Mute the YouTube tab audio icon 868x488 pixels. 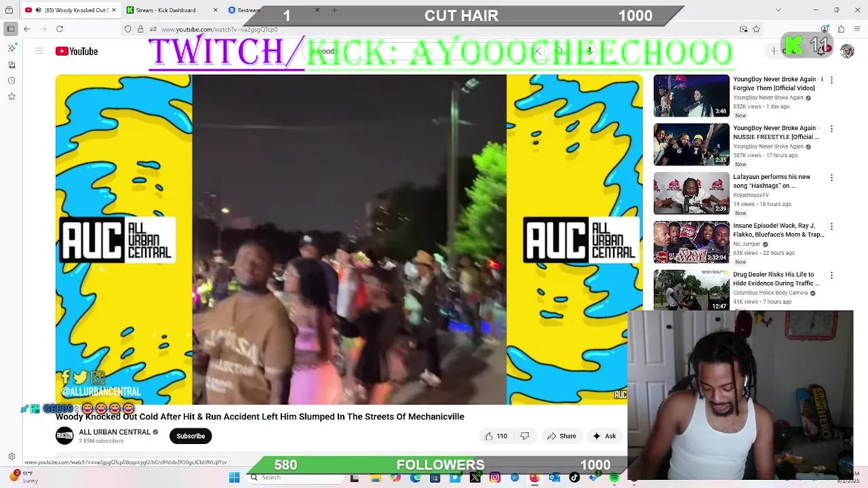click(x=38, y=10)
